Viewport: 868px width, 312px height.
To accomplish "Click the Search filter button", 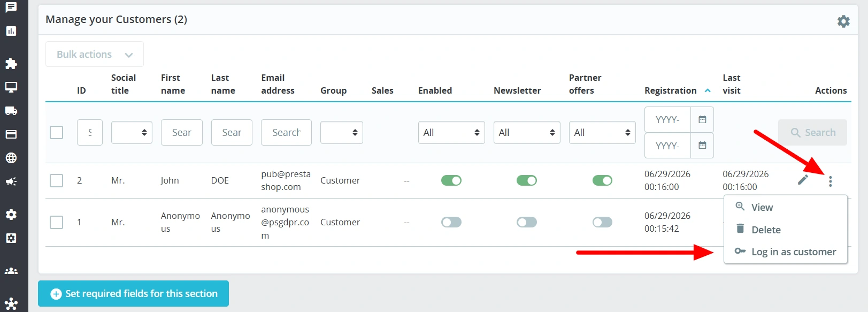I will tap(812, 132).
